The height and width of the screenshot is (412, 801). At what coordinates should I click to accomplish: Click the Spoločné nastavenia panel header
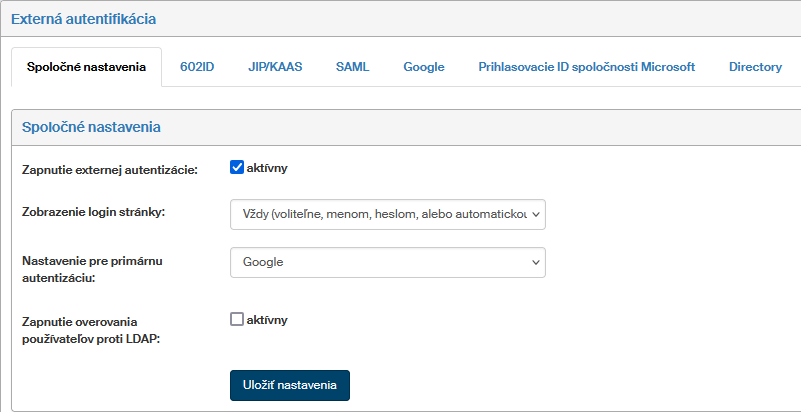tap(92, 127)
